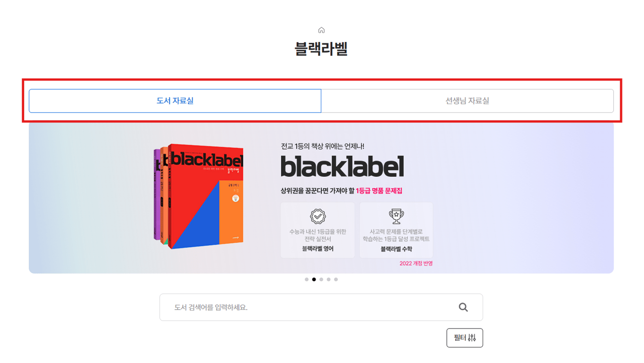Switch to the 선생님 자료실 tab
Viewport: 644px width, 363px height.
468,101
